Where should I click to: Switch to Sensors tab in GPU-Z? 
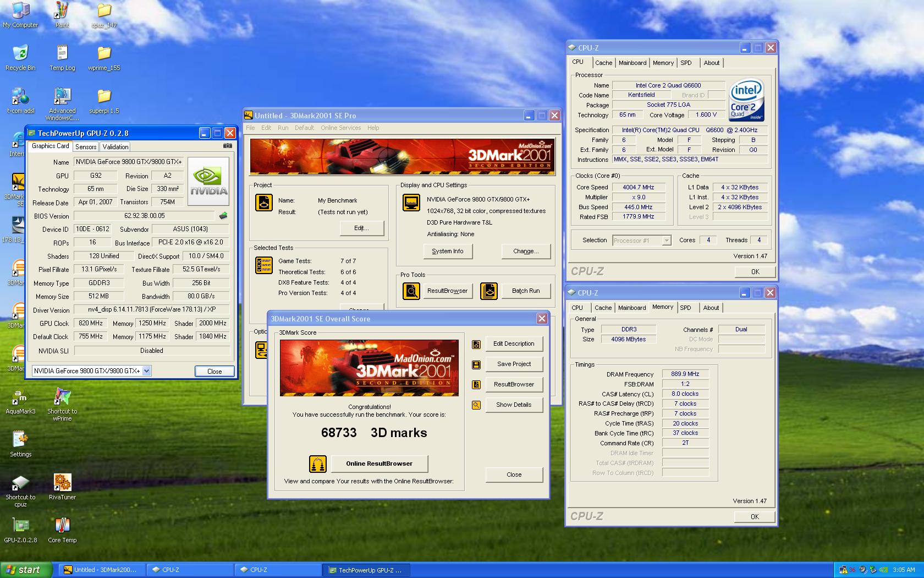[x=86, y=147]
